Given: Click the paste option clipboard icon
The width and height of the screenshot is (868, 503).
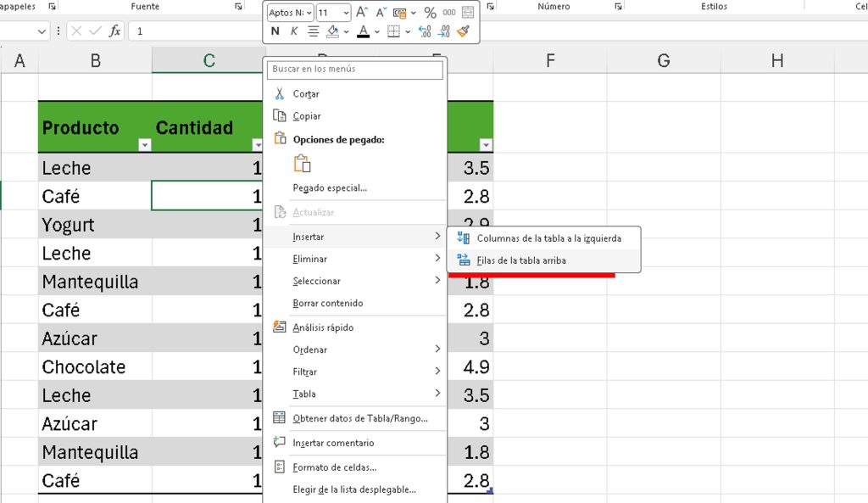Looking at the screenshot, I should [302, 164].
